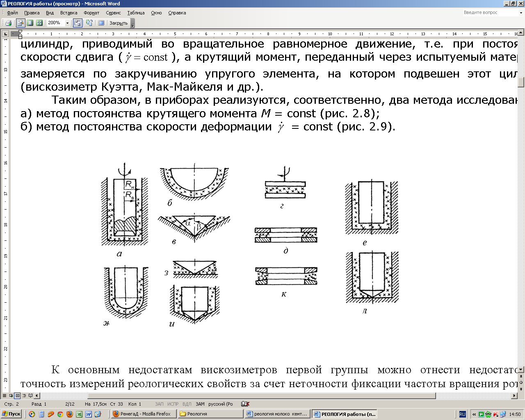Toggle ЗАП macro recording in status bar
The height and width of the screenshot is (420, 525).
coord(159,404)
